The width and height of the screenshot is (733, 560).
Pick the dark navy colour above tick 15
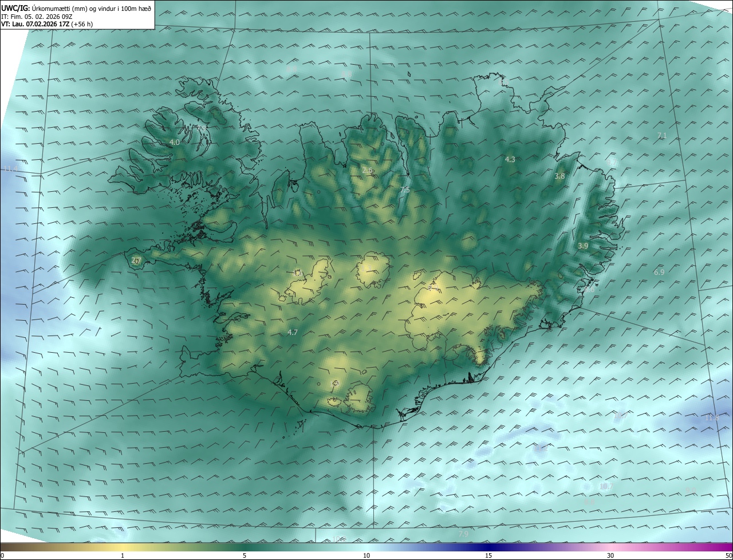point(488,547)
